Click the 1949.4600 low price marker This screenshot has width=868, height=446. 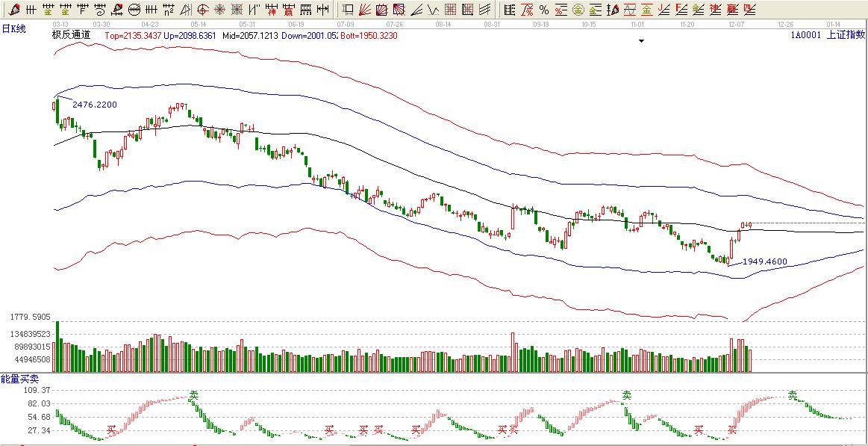(765, 261)
